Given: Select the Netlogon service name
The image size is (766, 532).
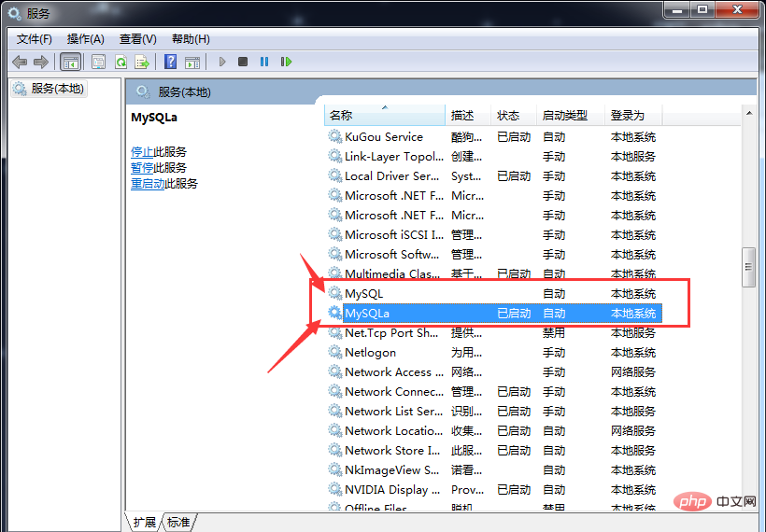Looking at the screenshot, I should coord(370,353).
